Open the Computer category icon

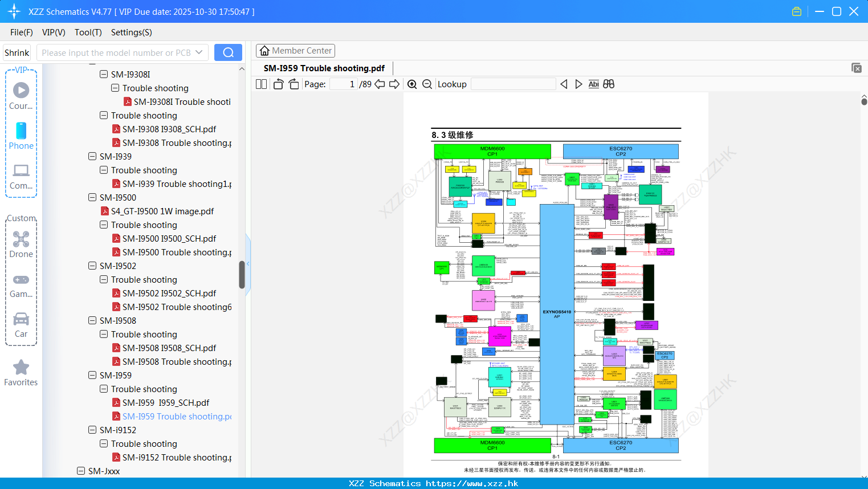pyautogui.click(x=21, y=170)
